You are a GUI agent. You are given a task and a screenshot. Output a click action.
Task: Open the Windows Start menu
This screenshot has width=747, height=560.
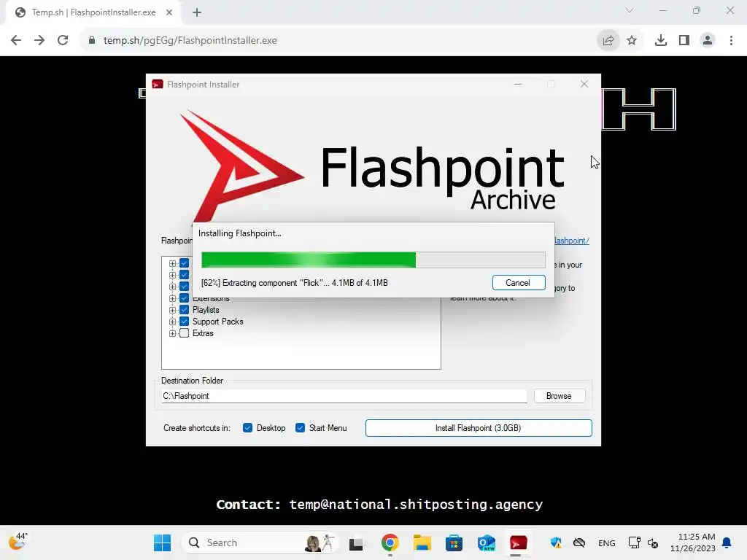click(x=162, y=542)
